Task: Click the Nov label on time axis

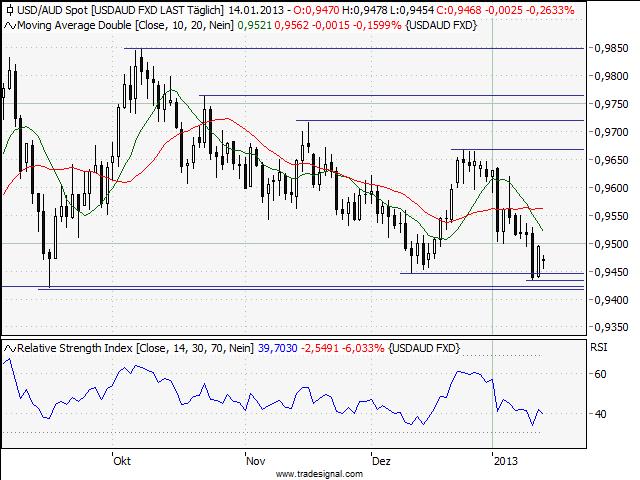Action: 254,461
